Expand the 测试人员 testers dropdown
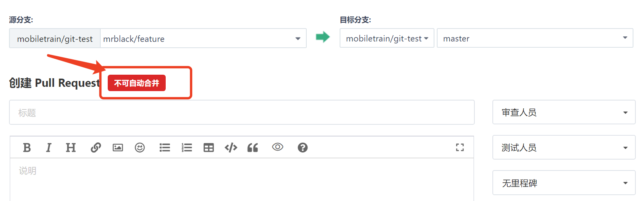This screenshot has width=644, height=201. pyautogui.click(x=564, y=147)
